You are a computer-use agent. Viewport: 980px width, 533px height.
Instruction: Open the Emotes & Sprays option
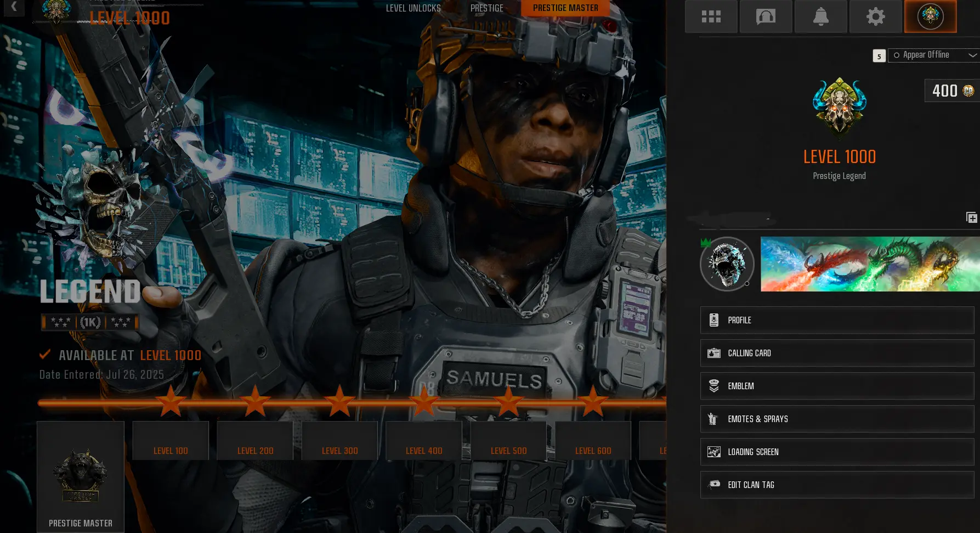837,419
